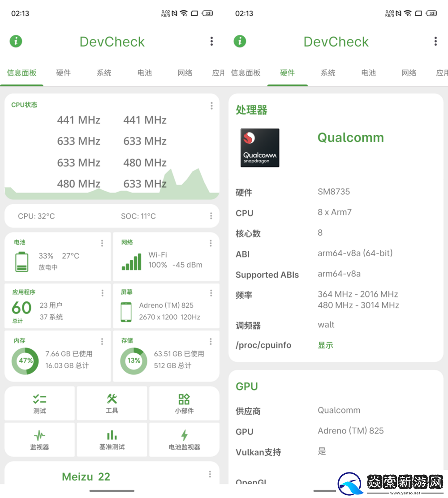Open the overflow menu on left DevCheck header
The height and width of the screenshot is (498, 448).
click(211, 42)
